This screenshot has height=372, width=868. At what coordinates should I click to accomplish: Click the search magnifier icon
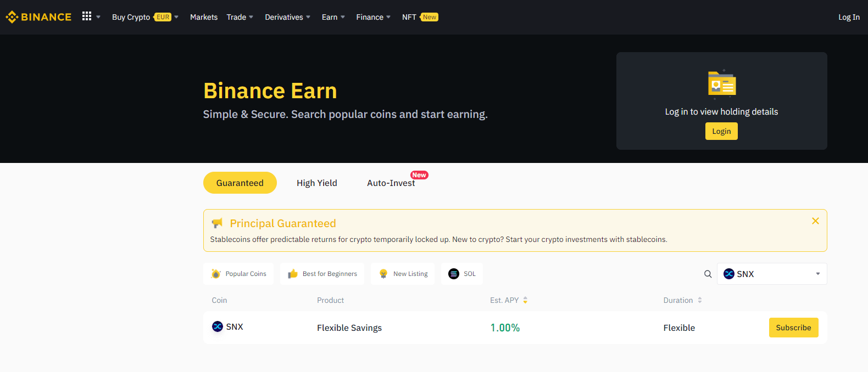708,274
